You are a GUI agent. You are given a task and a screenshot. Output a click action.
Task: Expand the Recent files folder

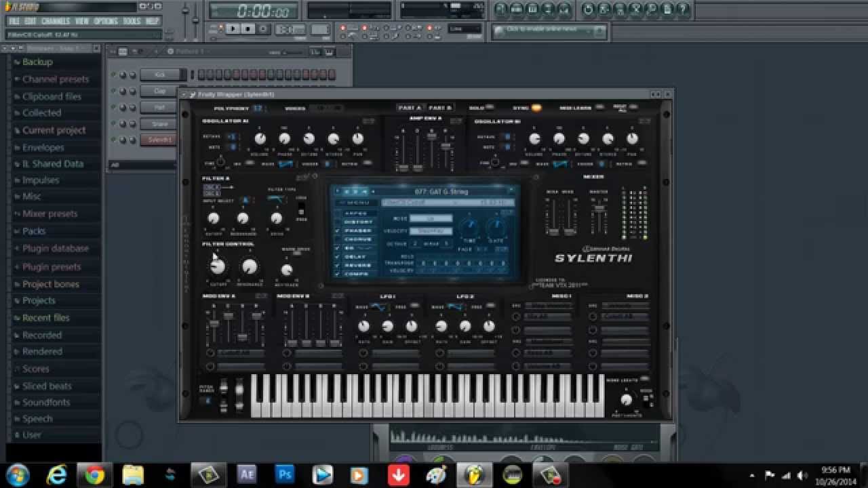(x=45, y=317)
